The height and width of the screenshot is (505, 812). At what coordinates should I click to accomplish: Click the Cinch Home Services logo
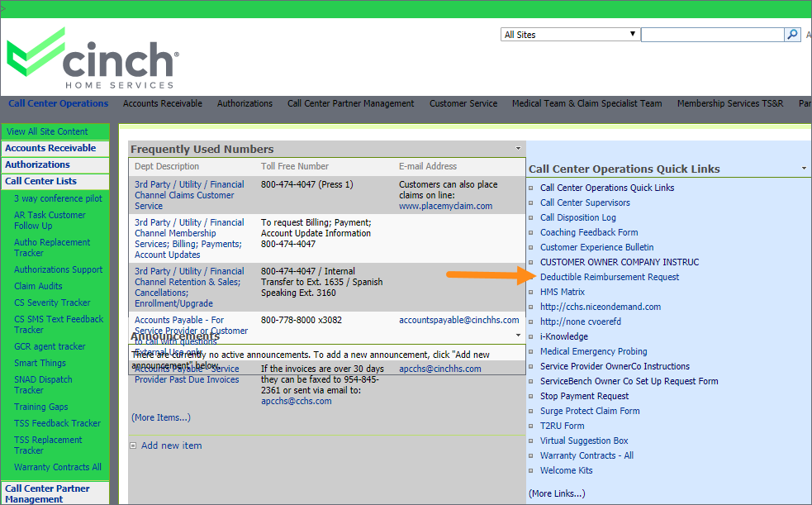point(93,58)
